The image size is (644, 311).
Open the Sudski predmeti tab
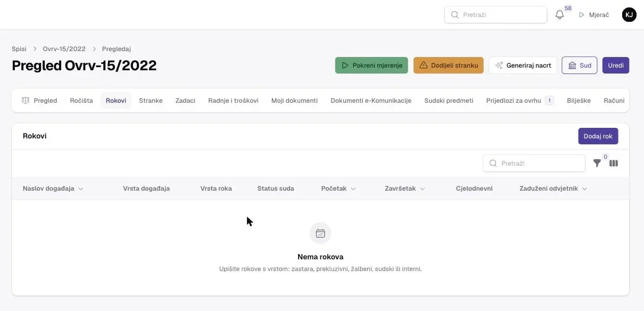(449, 101)
